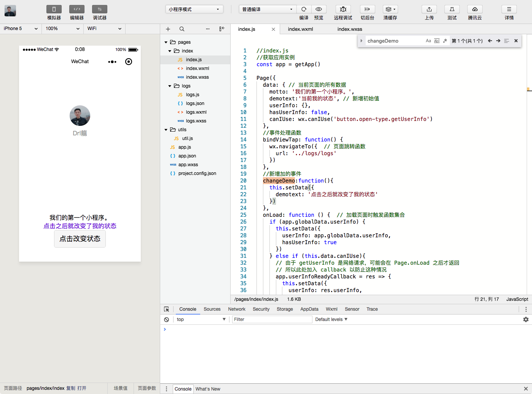Toggle the simulator panel button
Image resolution: width=532 pixels, height=394 pixels.
[54, 9]
